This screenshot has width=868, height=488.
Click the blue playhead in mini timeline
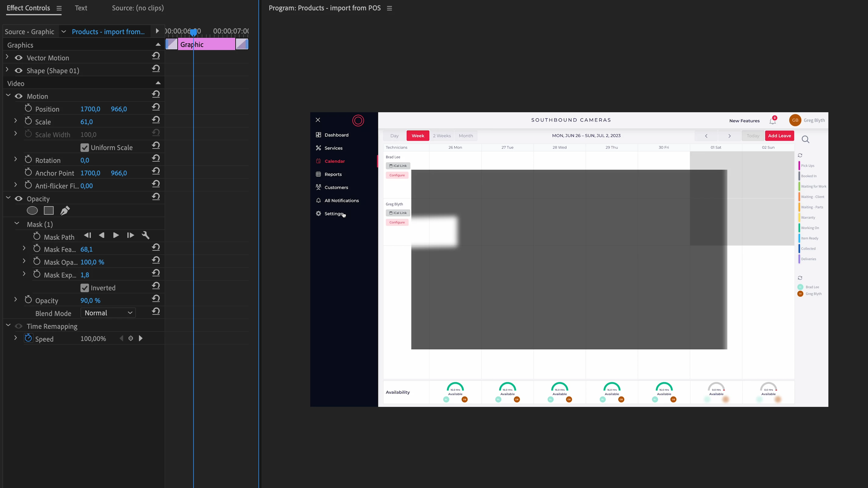pyautogui.click(x=194, y=32)
